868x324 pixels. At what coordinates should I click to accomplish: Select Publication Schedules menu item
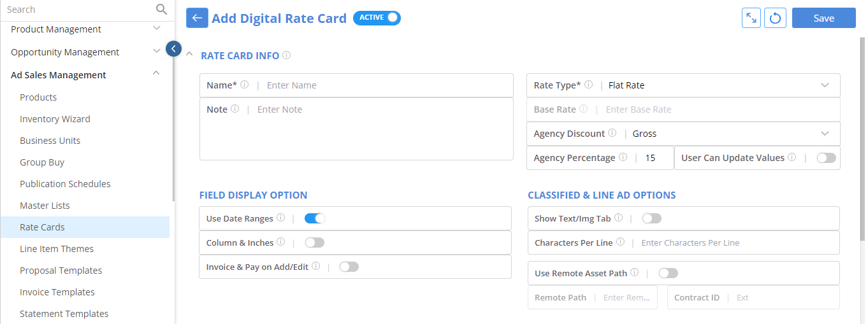(65, 184)
